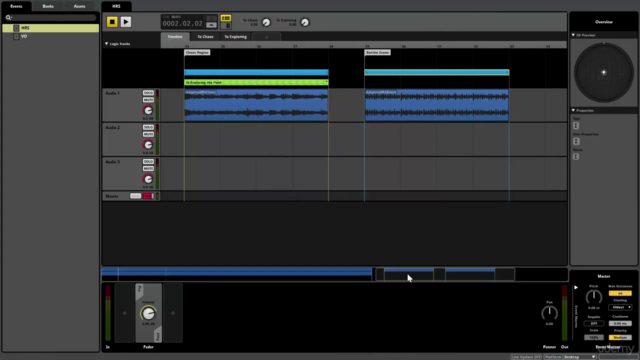Viewport: 640px width, 360px height.
Task: Solo the Audio 1 track
Action: (148, 93)
